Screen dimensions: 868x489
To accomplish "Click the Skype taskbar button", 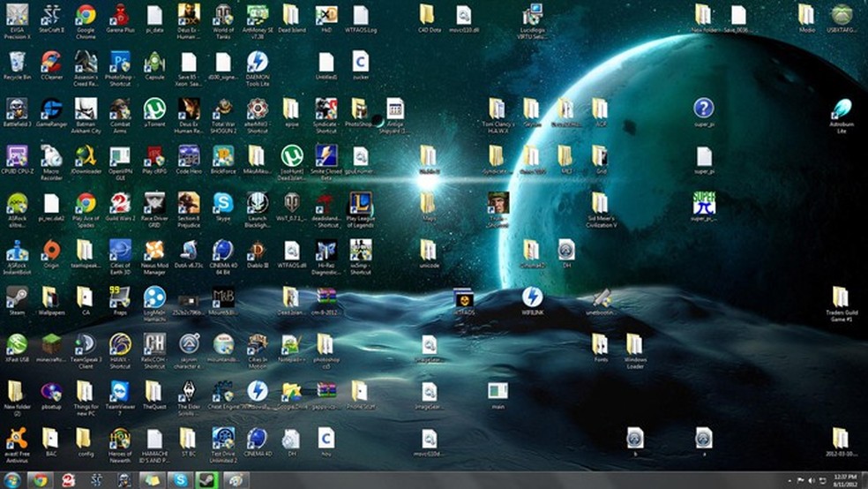I will [180, 479].
